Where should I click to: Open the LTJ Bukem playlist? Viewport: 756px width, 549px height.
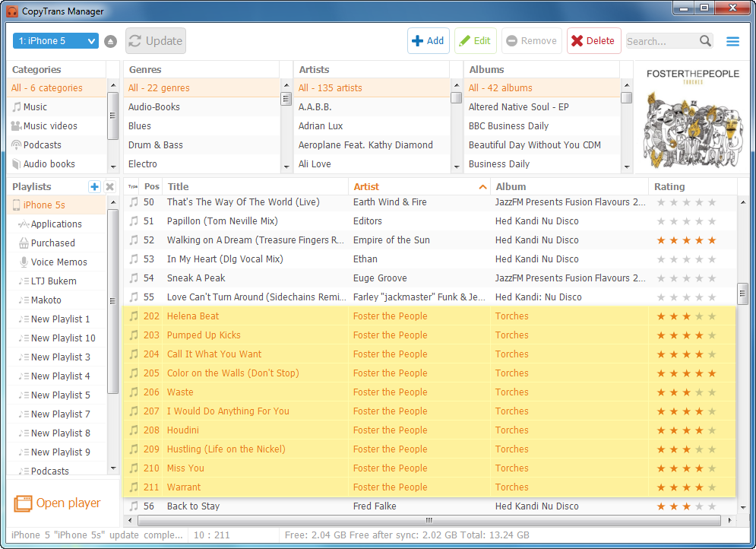[x=56, y=281]
